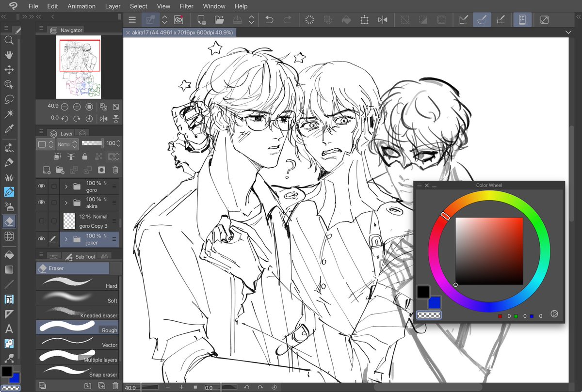Viewport: 582px width, 392px height.
Task: Open the Filter menu
Action: 186,6
